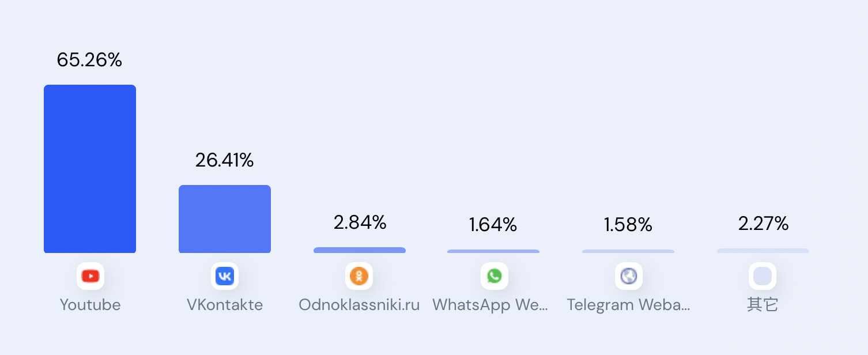This screenshot has height=355, width=868.
Task: Select the Telegram Webapp globe icon
Action: (628, 276)
